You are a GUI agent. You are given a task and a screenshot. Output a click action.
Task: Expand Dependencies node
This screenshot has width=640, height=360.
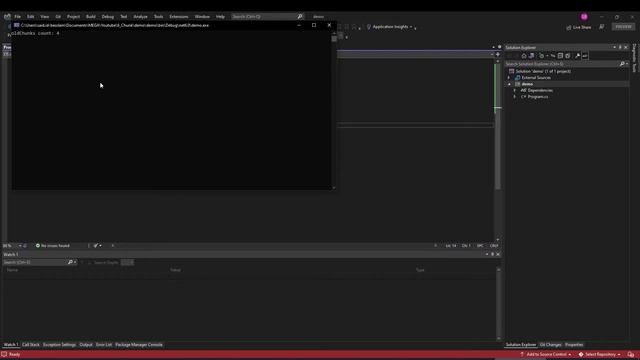[514, 90]
